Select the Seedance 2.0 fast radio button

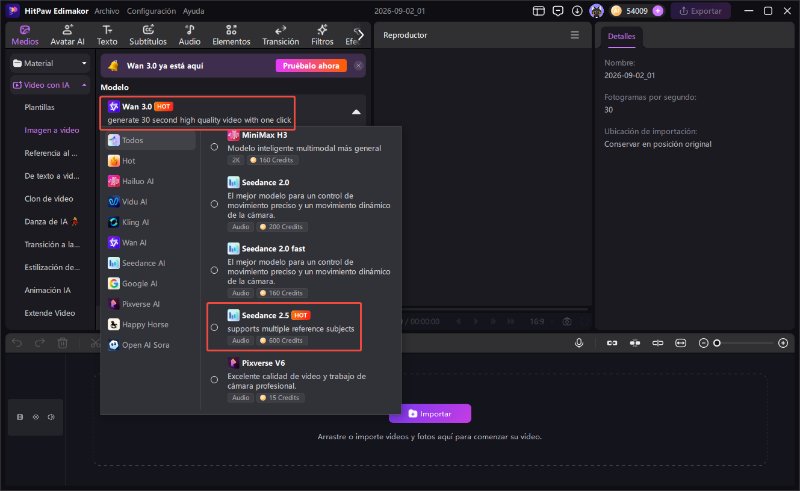[214, 270]
